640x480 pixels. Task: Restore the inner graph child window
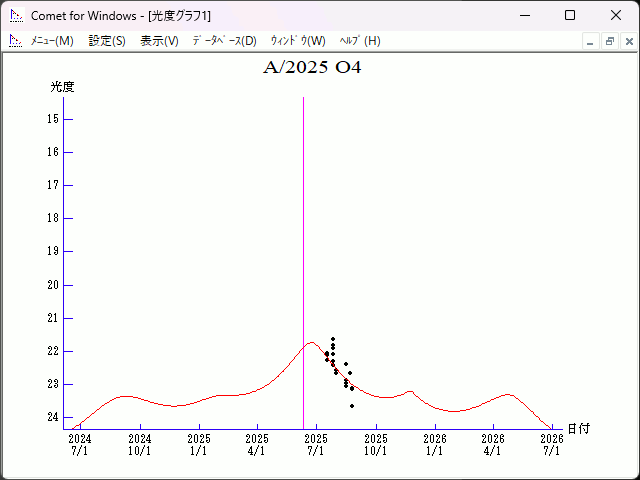609,41
